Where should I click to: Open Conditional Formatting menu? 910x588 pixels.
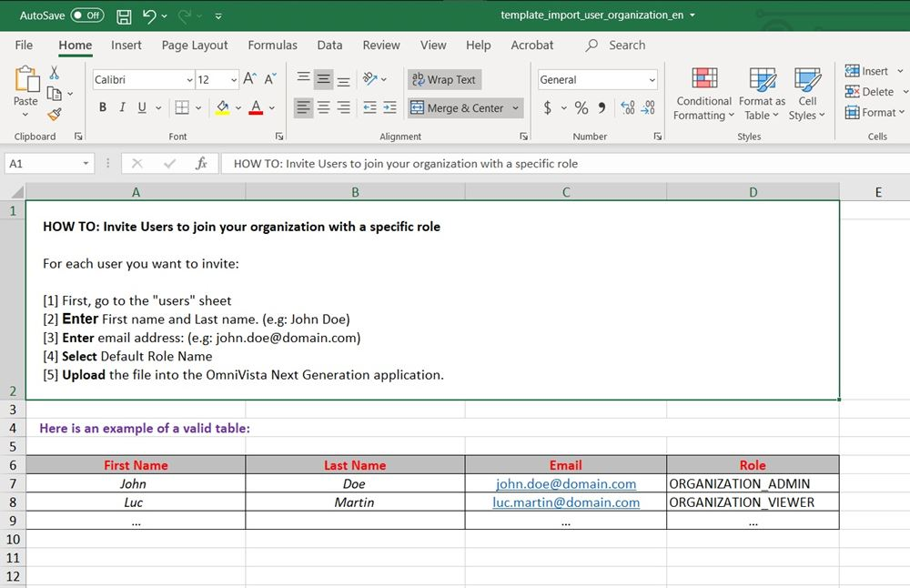[x=703, y=95]
